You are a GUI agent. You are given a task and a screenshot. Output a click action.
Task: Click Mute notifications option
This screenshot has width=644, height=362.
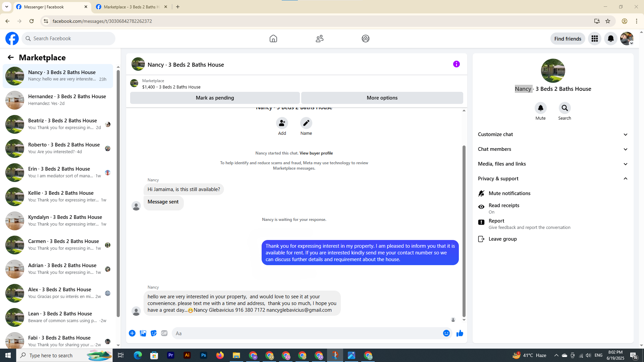pos(553,193)
